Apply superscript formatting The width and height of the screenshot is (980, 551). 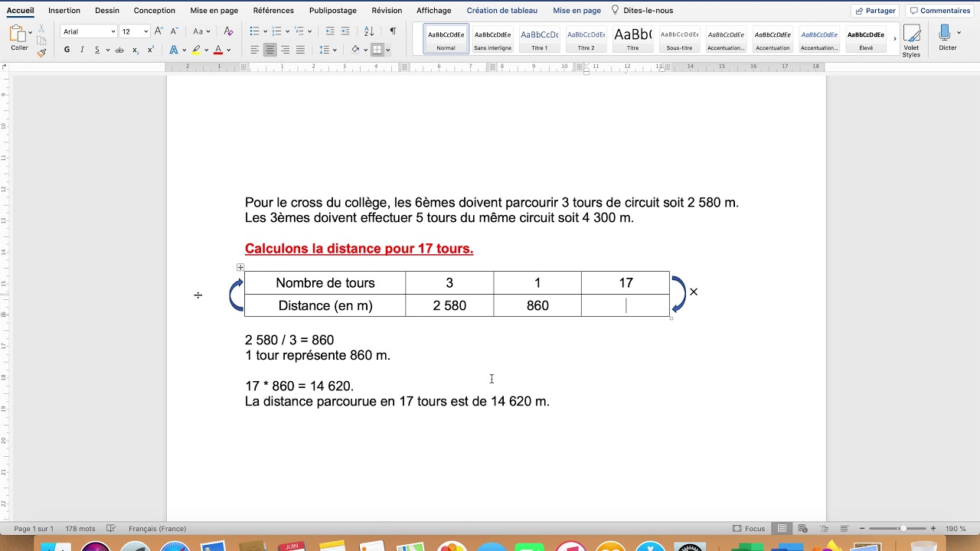point(150,50)
